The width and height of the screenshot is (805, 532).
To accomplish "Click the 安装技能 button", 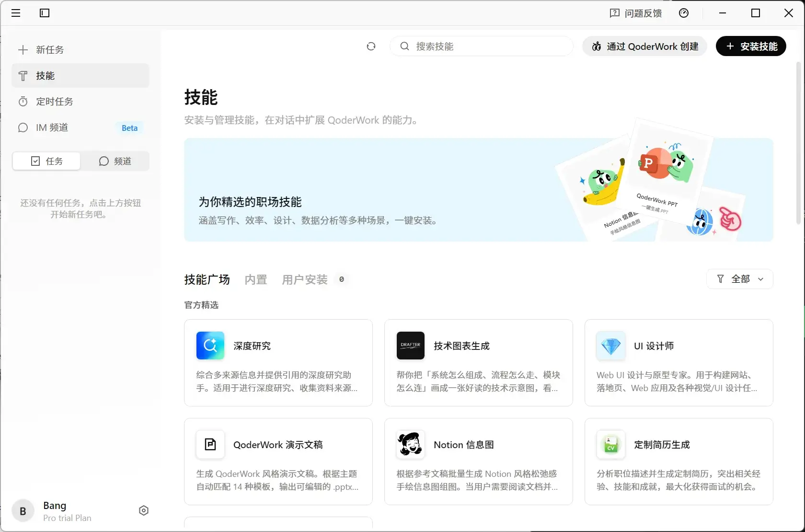I will pos(751,46).
